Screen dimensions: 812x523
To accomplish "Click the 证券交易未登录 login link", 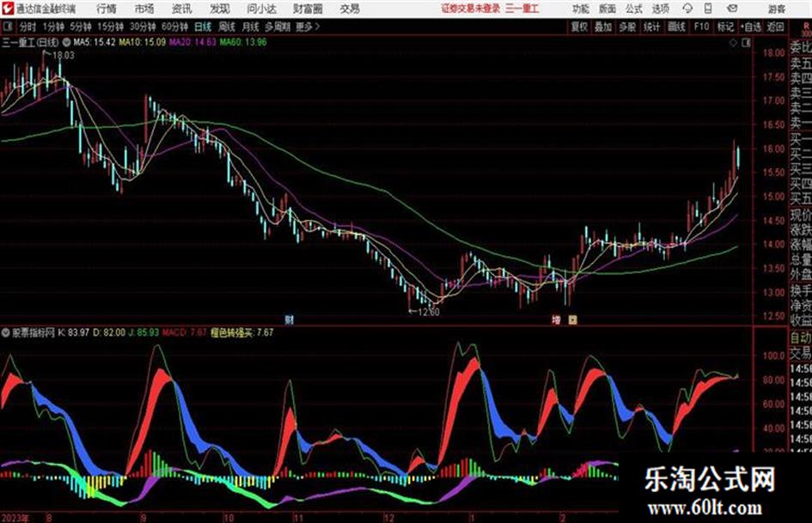I will coord(471,9).
